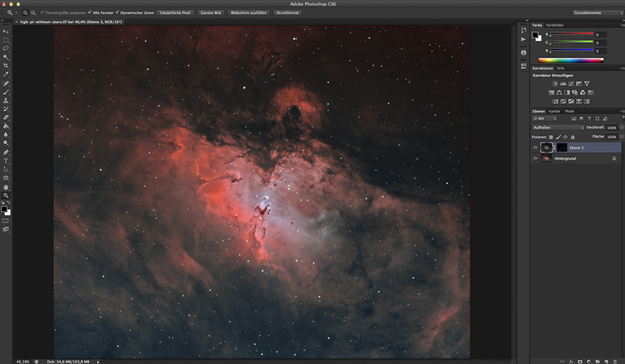This screenshot has height=364, width=625.
Task: Click the Tatsächliche Pixel button
Action: pyautogui.click(x=175, y=13)
